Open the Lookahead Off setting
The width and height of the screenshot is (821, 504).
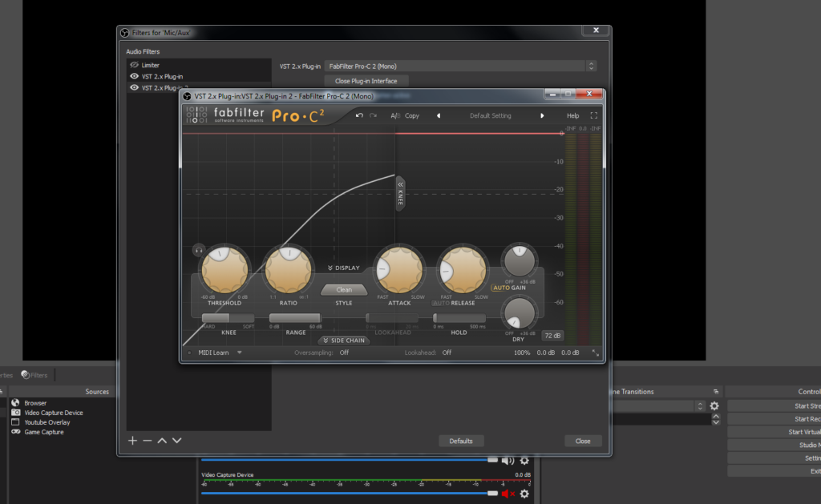(x=447, y=353)
